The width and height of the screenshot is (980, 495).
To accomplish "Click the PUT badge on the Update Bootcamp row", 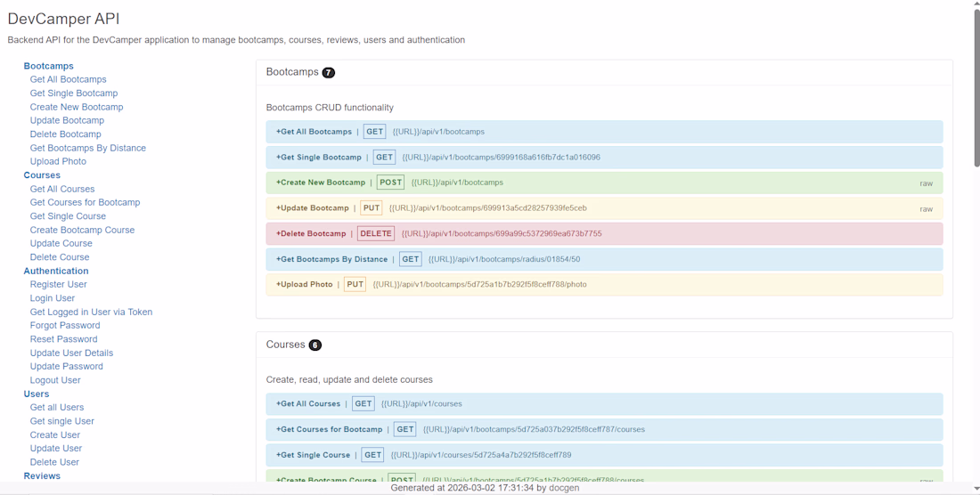I will pos(372,208).
